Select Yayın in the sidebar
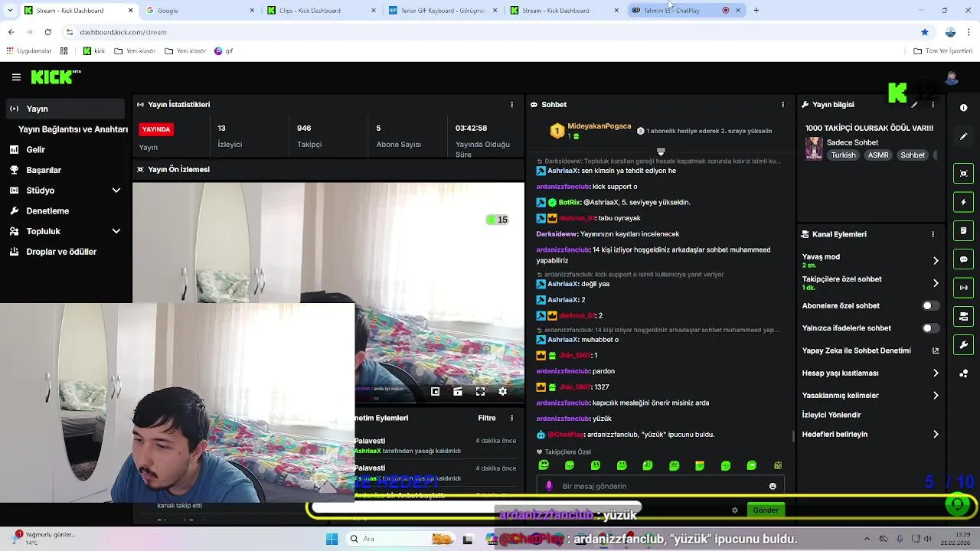 point(65,109)
